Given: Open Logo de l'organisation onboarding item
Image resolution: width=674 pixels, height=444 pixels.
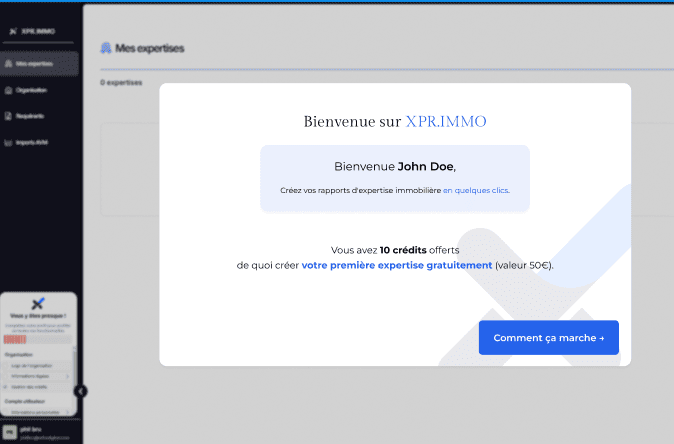Looking at the screenshot, I should [36, 366].
